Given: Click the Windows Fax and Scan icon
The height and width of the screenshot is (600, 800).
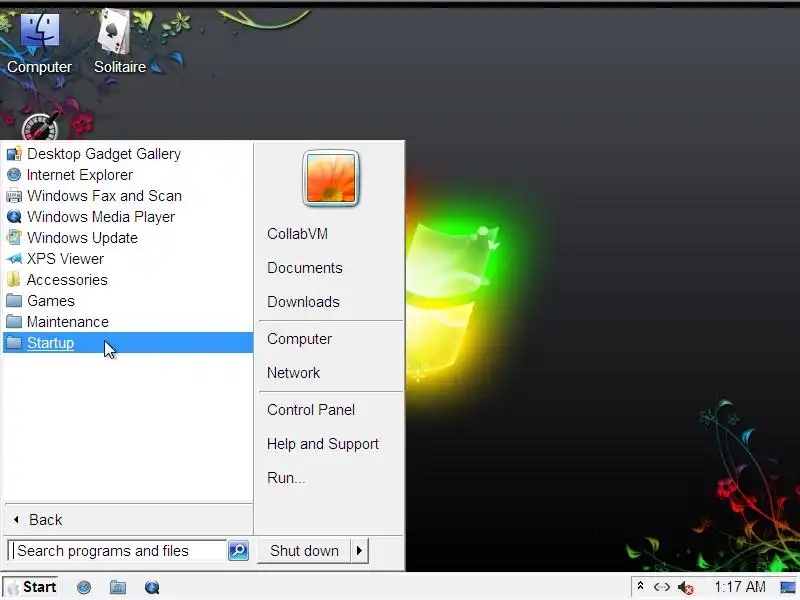Looking at the screenshot, I should [14, 195].
